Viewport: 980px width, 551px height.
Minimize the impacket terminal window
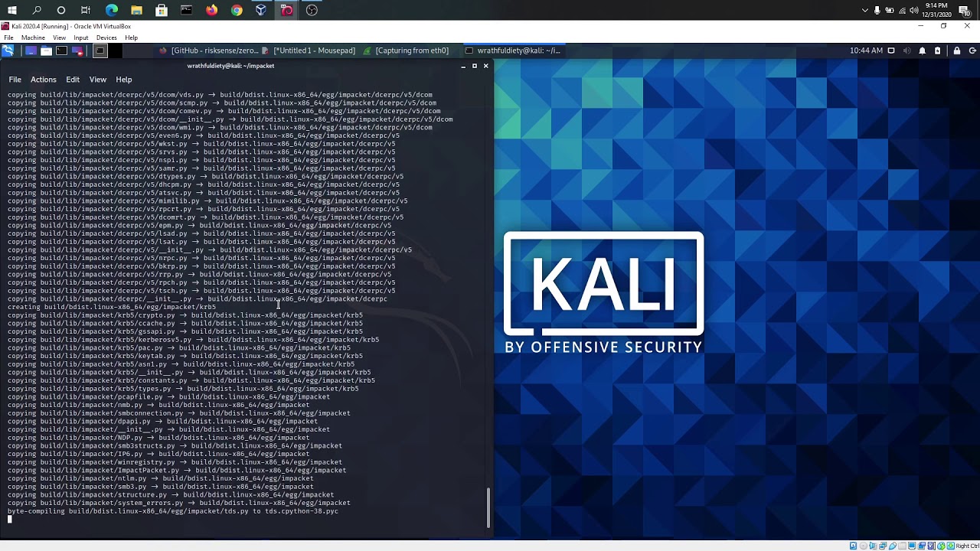(x=462, y=66)
